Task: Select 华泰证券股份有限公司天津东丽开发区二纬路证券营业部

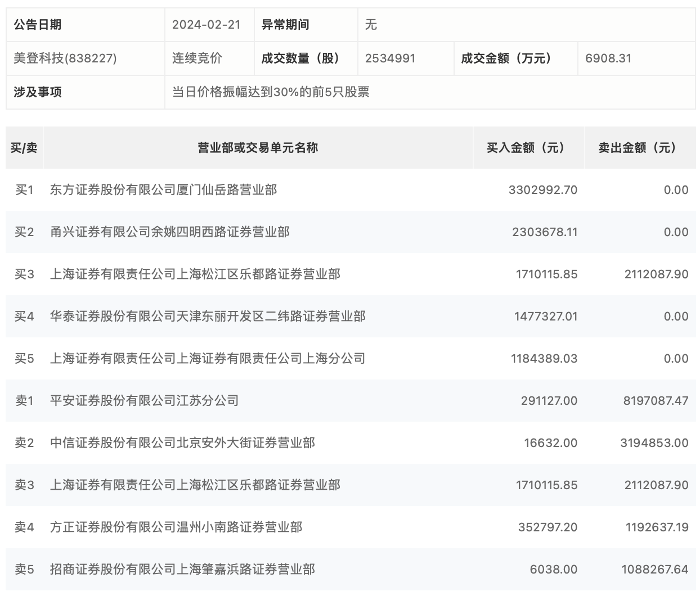Action: point(208,317)
